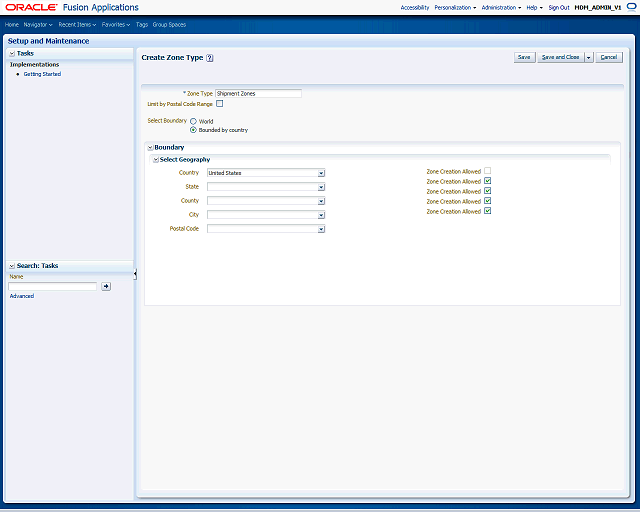Image resolution: width=640 pixels, height=512 pixels.
Task: Open the Recent Items menu
Action: click(77, 25)
